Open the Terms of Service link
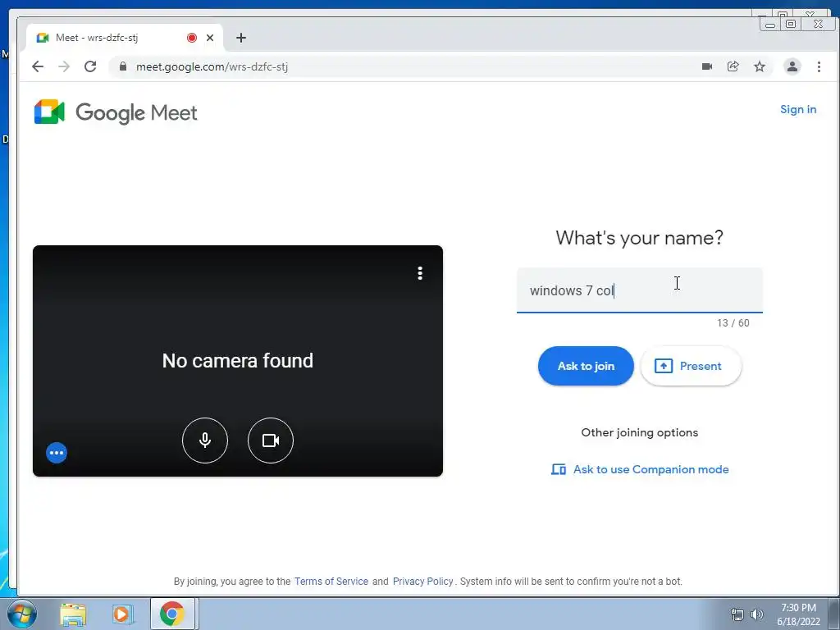The image size is (840, 630). point(331,582)
